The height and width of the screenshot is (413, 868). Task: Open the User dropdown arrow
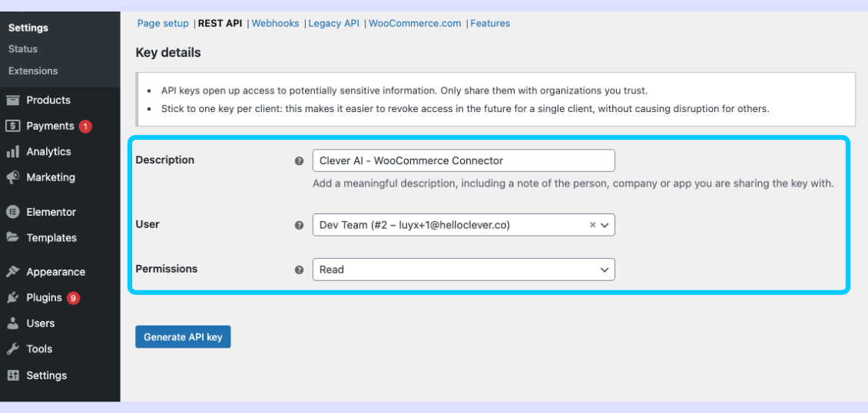605,225
